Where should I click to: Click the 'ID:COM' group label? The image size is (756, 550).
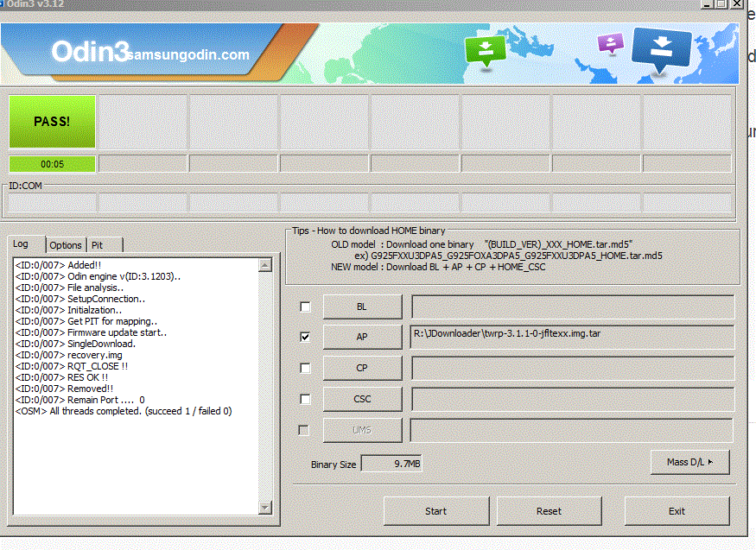coord(26,186)
